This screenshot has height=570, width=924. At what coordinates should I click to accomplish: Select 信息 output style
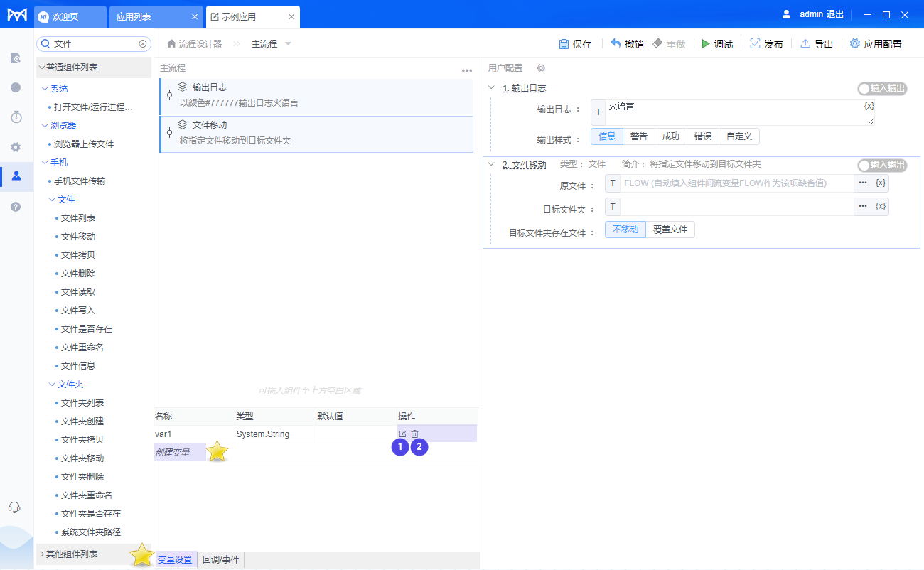click(x=607, y=136)
